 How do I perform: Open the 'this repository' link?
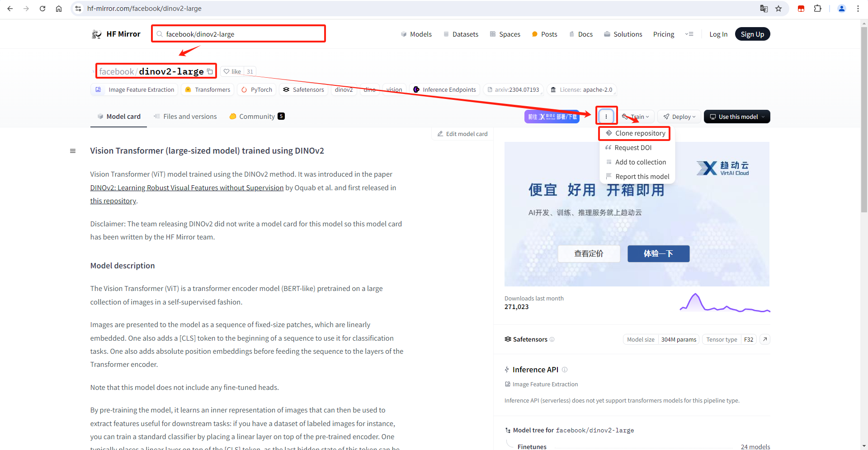pos(113,201)
